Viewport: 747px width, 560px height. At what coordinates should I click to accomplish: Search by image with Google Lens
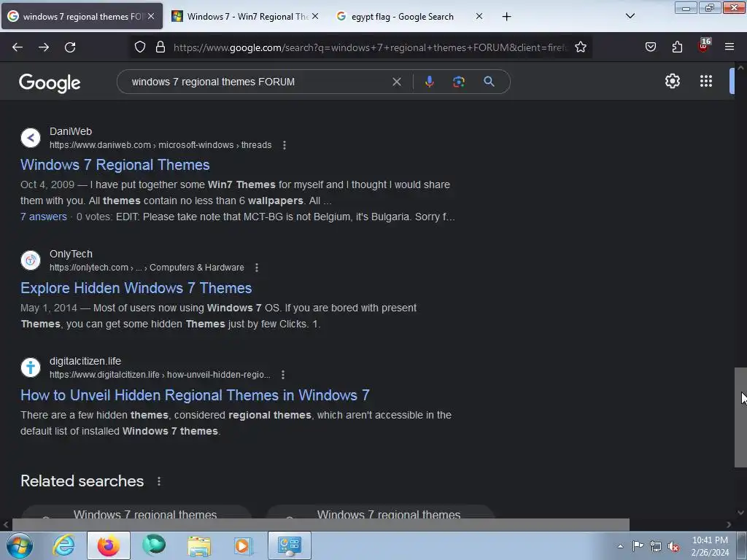pos(459,82)
